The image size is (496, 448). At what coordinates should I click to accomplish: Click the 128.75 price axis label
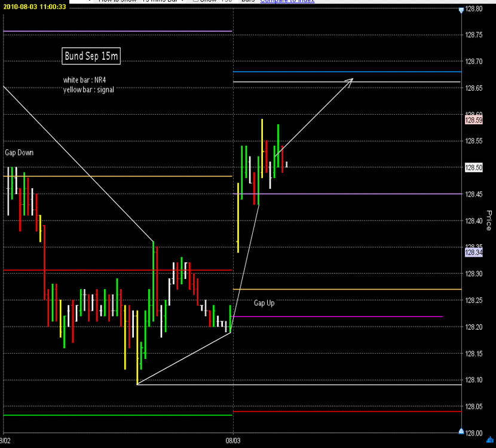pyautogui.click(x=474, y=35)
